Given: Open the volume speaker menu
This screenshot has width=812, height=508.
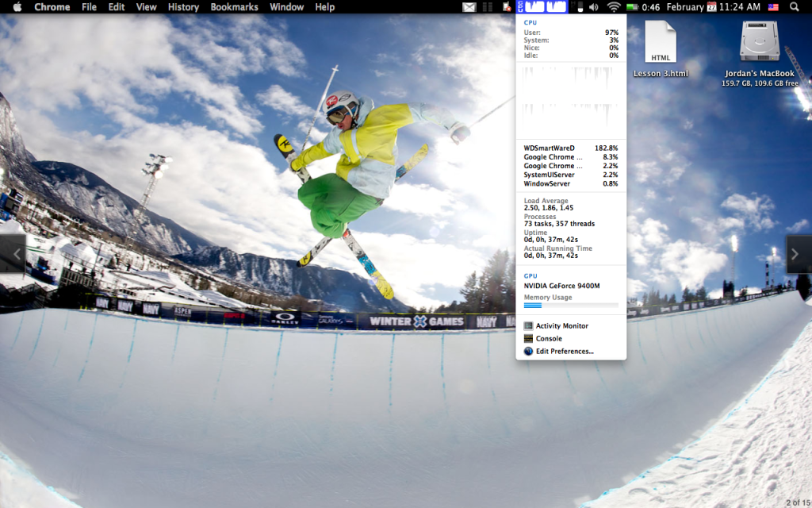Looking at the screenshot, I should pyautogui.click(x=594, y=6).
